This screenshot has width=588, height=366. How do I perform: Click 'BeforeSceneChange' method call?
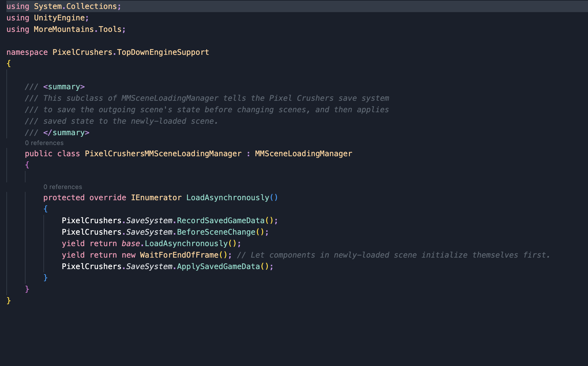[216, 232]
